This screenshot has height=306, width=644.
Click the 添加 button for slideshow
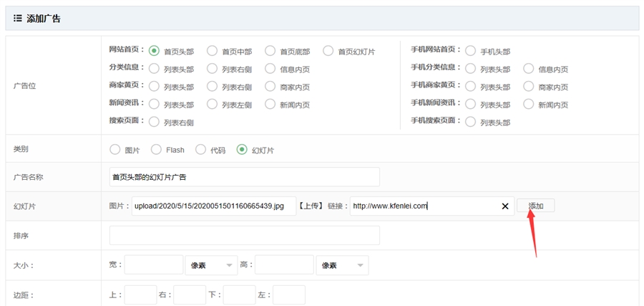point(535,206)
